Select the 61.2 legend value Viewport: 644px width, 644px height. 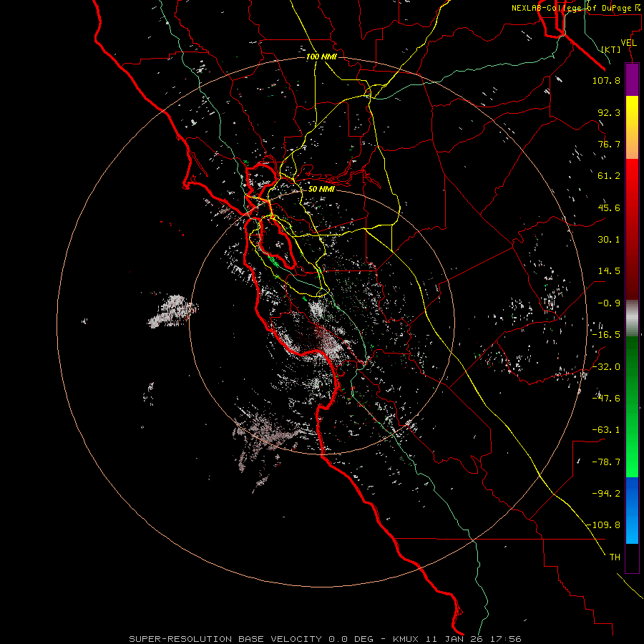(609, 176)
